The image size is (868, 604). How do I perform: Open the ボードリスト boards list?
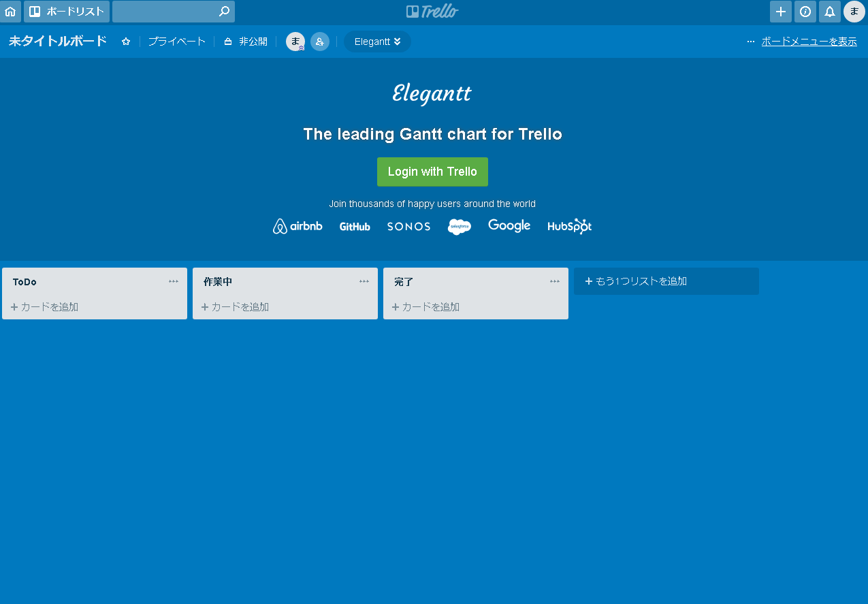pyautogui.click(x=67, y=12)
